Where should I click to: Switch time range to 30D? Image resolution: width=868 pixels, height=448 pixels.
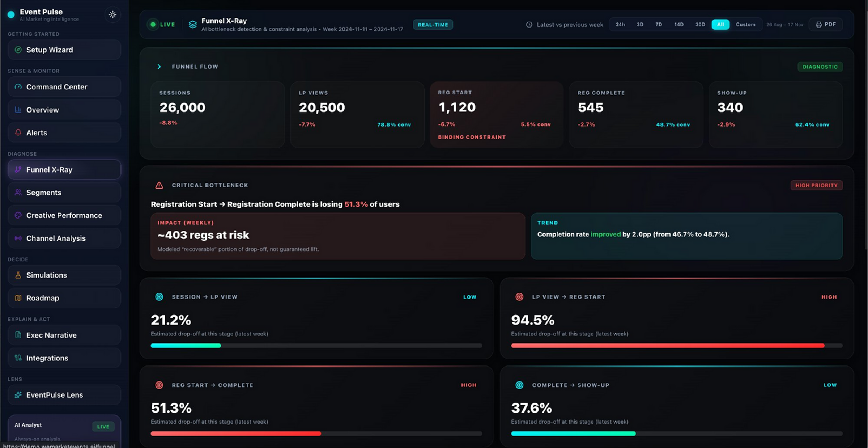700,25
